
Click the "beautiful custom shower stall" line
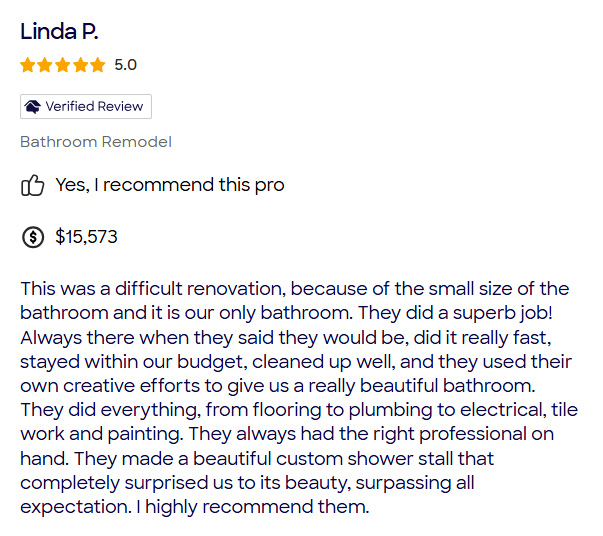[257, 459]
